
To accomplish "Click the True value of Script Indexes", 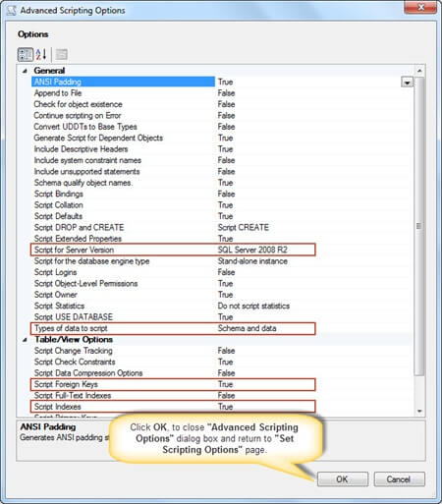I will coord(226,407).
